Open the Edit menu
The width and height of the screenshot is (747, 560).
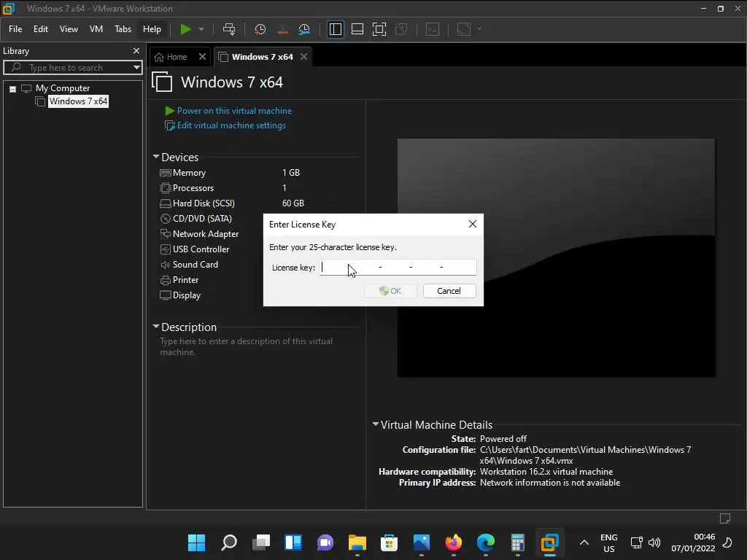click(x=41, y=29)
